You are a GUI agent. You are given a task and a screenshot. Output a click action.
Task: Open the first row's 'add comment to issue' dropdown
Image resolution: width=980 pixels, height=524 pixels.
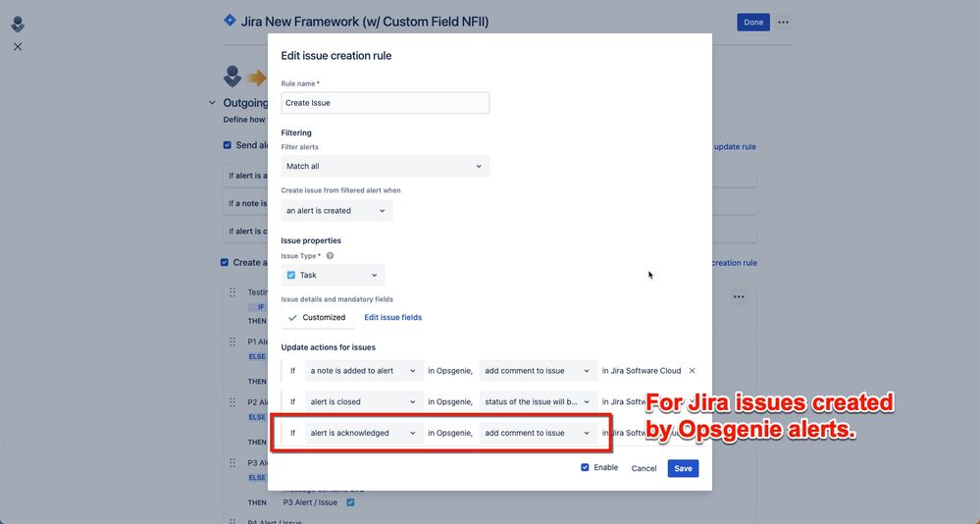538,371
